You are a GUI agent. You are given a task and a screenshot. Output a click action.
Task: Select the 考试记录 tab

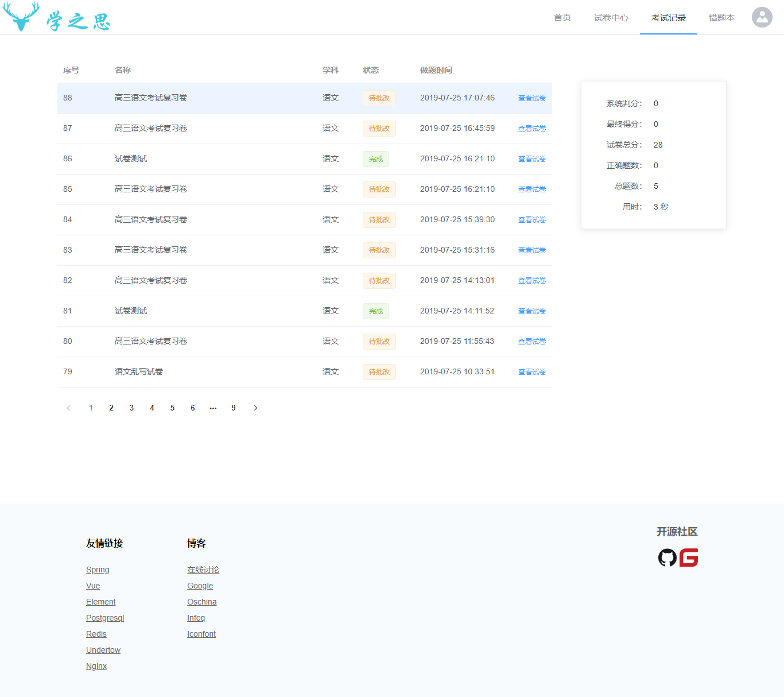tap(668, 18)
